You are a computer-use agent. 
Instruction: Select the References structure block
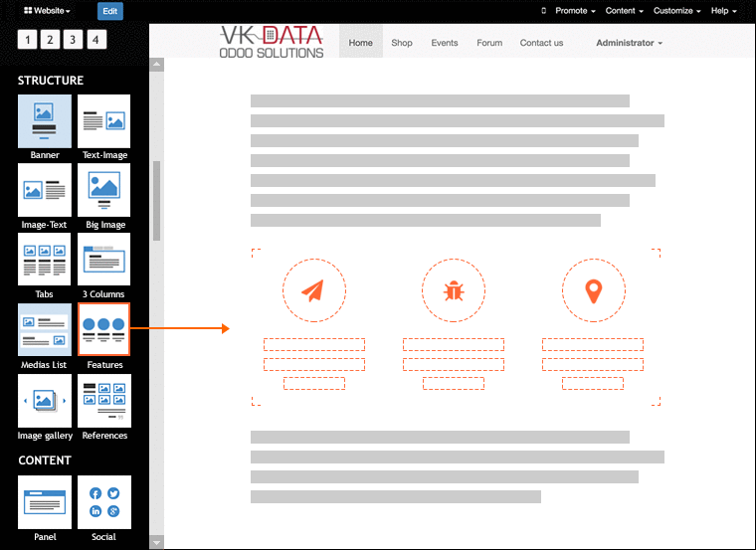coord(103,401)
